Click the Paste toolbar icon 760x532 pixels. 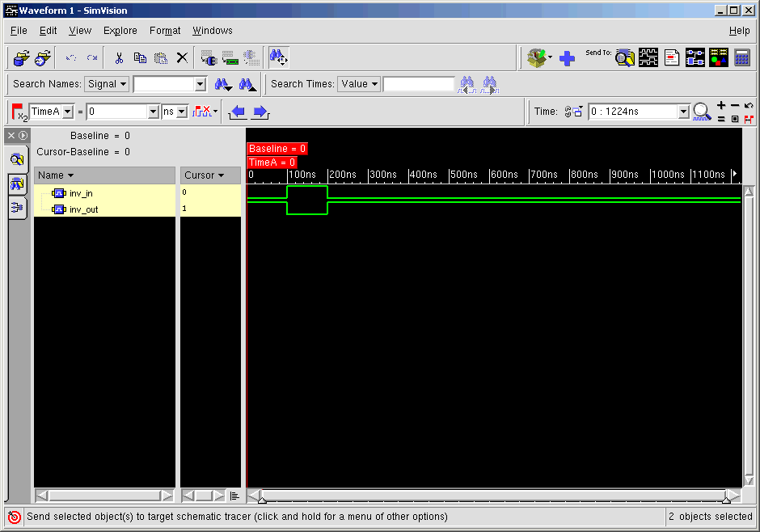point(161,58)
